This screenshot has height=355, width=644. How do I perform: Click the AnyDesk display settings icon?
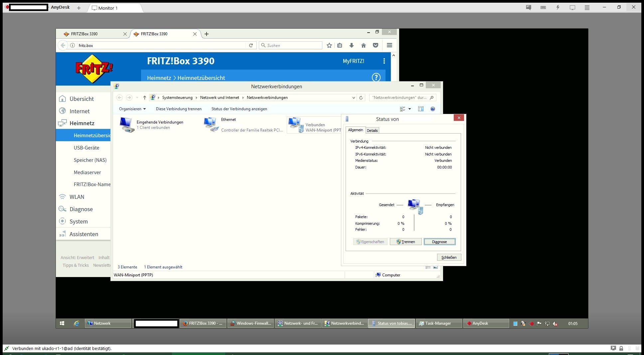[x=572, y=7]
